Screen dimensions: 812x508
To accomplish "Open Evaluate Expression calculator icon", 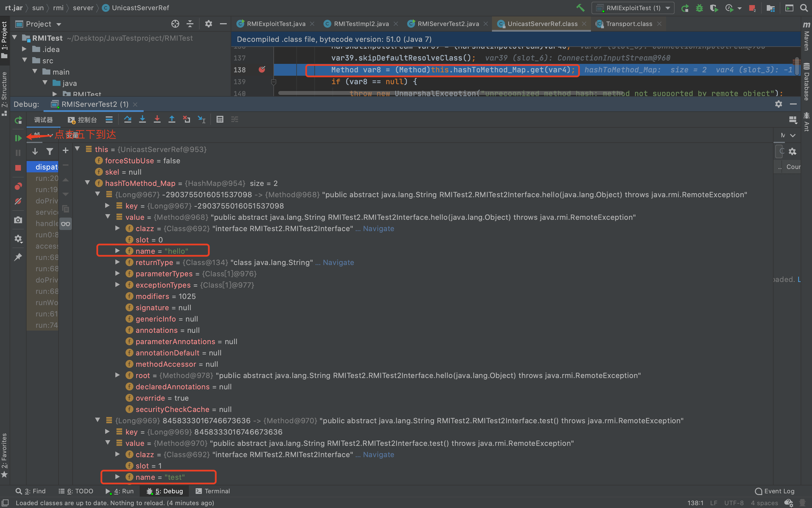I will (220, 119).
